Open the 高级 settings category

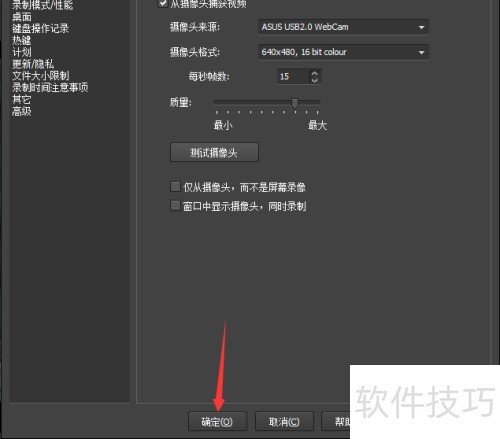click(x=22, y=111)
